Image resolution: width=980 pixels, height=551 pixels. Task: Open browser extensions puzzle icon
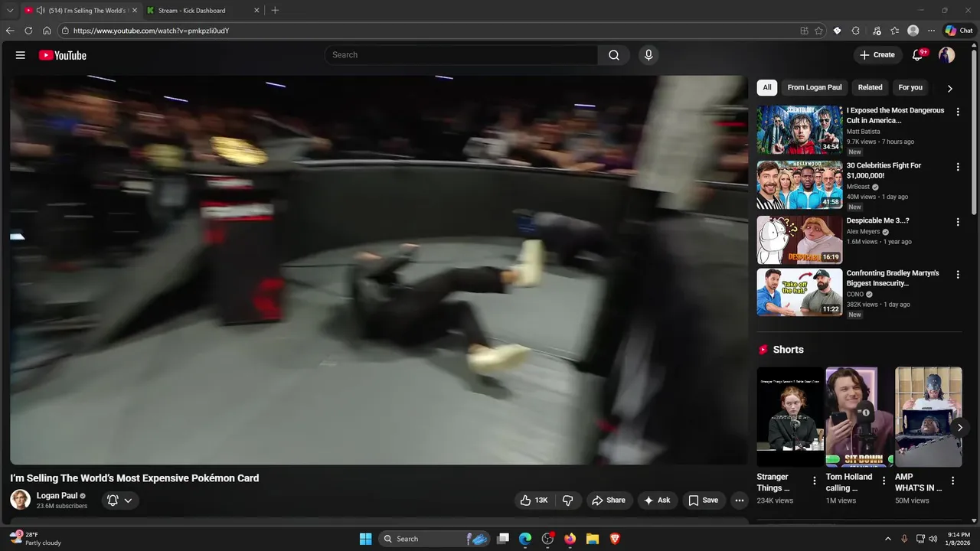(856, 31)
